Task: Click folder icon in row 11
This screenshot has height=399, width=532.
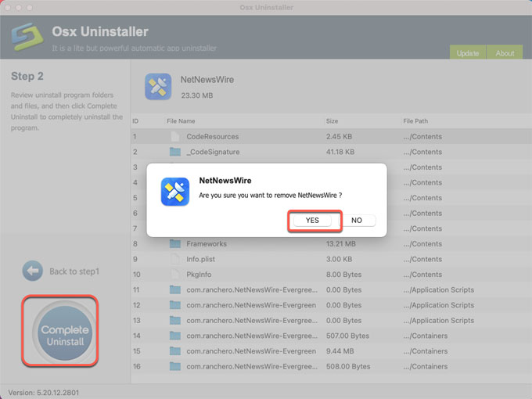Action: tap(175, 289)
